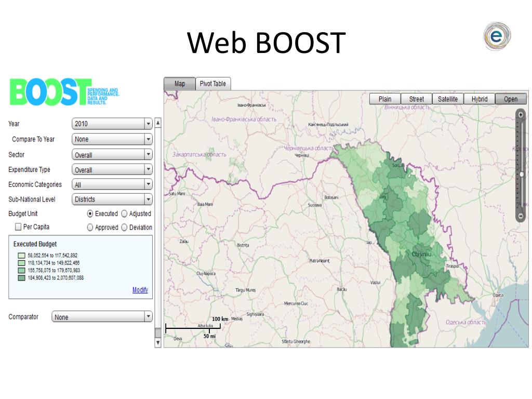Viewport: 532px width, 399px height.
Task: Click swatch for 155,758,075 to 179,670,983
Action: pyautogui.click(x=21, y=270)
